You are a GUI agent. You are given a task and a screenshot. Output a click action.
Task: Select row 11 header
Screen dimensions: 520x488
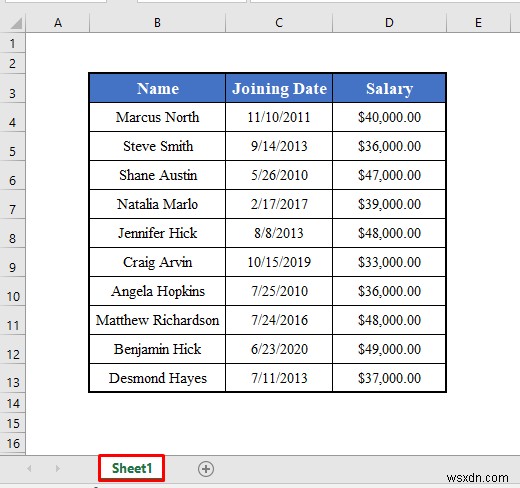tap(13, 321)
